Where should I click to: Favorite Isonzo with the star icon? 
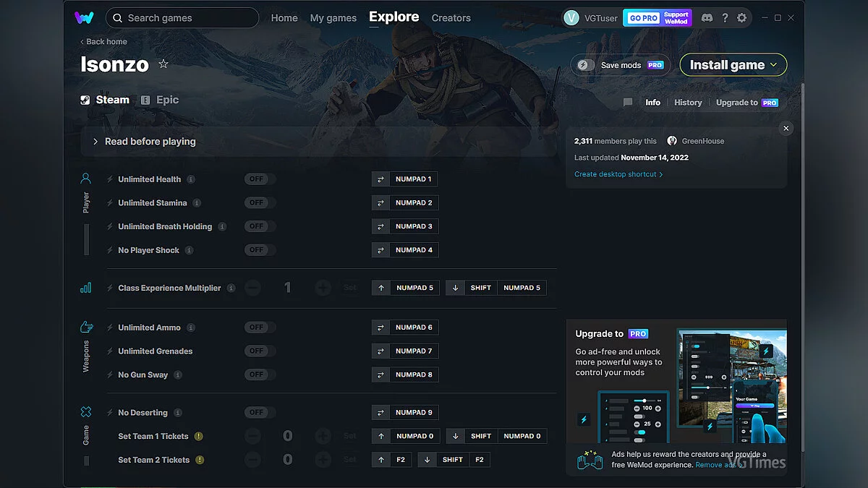[x=163, y=64]
